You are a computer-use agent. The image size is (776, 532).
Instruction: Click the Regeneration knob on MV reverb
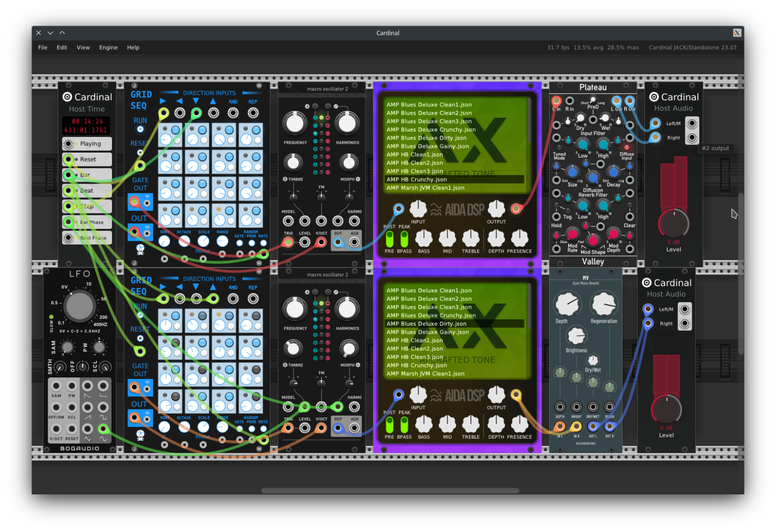(x=604, y=304)
